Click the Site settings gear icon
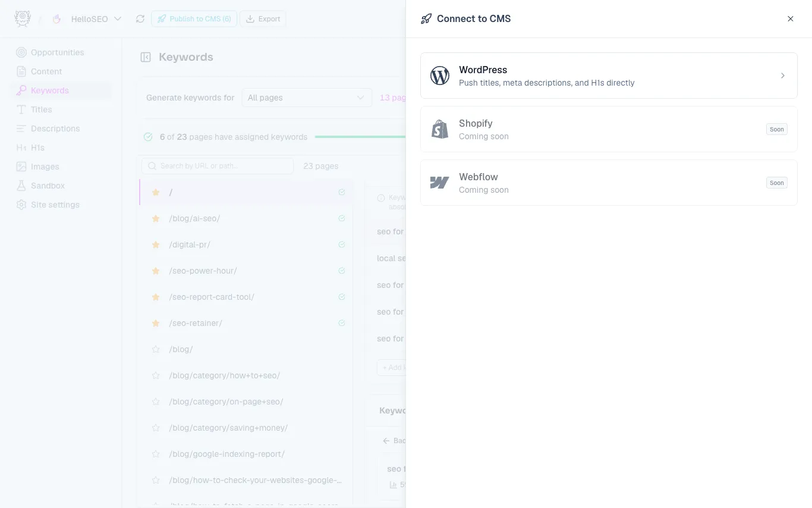This screenshot has width=812, height=508. (21, 205)
